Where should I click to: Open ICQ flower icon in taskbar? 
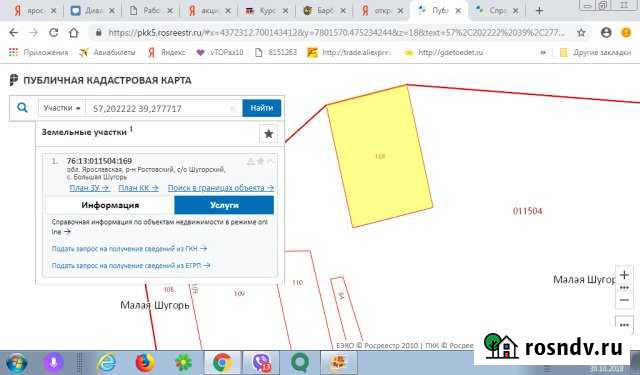(x=183, y=362)
